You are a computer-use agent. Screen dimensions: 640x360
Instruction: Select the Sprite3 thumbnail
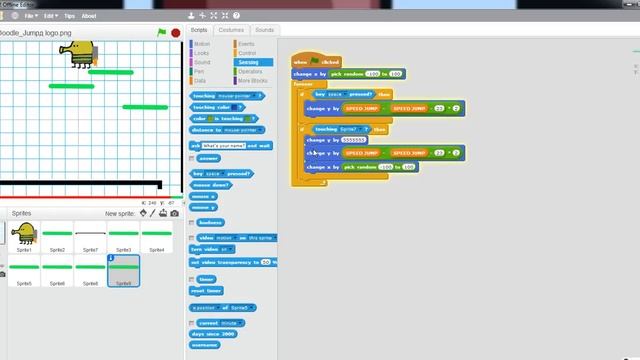point(123,237)
